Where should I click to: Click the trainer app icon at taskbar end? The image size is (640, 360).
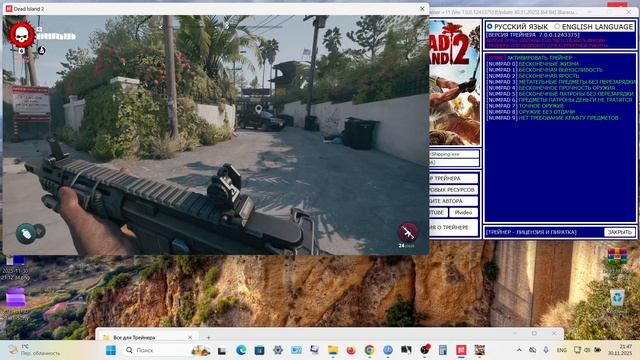480,350
